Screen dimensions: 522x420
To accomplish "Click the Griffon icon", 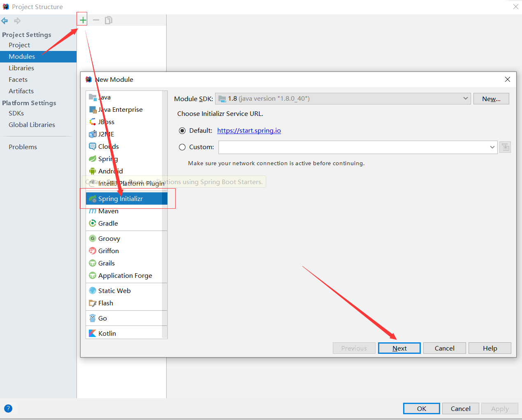I will (x=93, y=251).
